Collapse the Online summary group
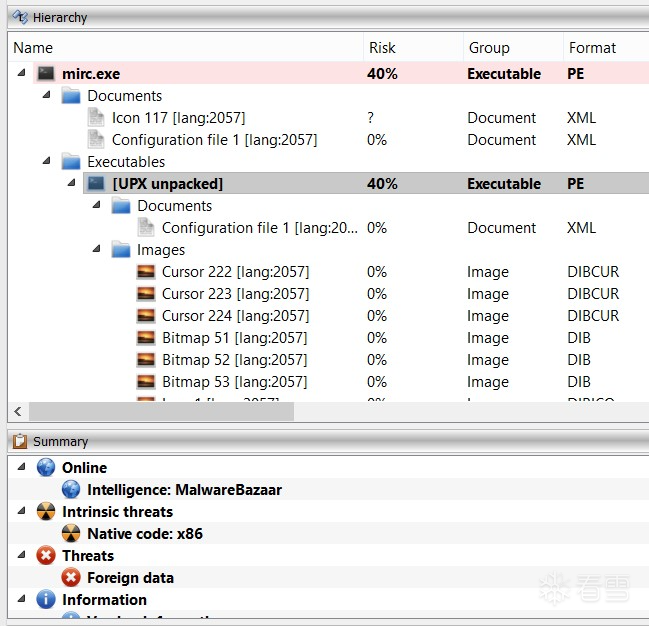649x626 pixels. point(22,467)
